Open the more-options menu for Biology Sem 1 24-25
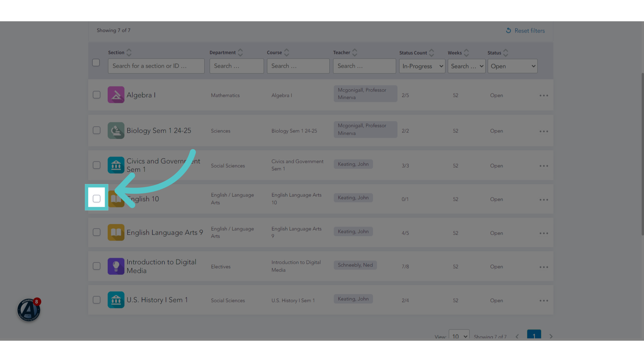644x362 pixels. pyautogui.click(x=544, y=131)
